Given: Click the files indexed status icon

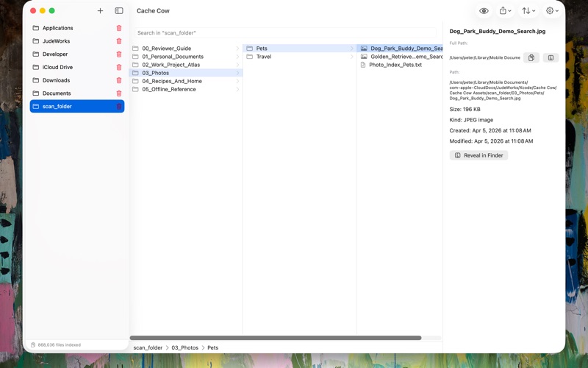Looking at the screenshot, I should pos(33,344).
